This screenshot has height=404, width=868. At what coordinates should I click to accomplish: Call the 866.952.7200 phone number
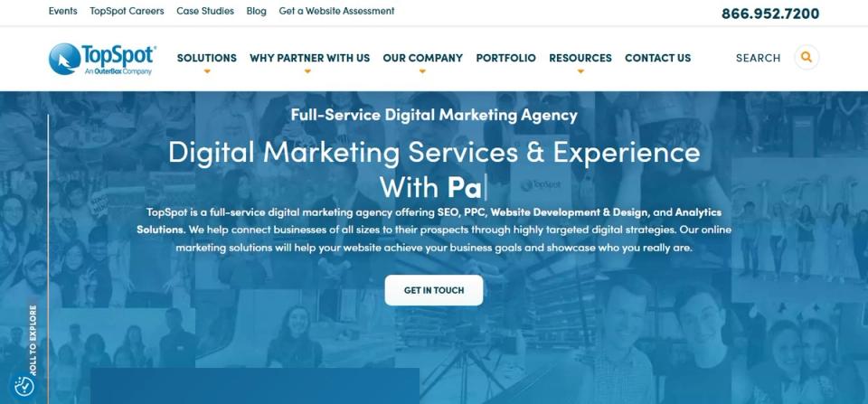tap(770, 14)
